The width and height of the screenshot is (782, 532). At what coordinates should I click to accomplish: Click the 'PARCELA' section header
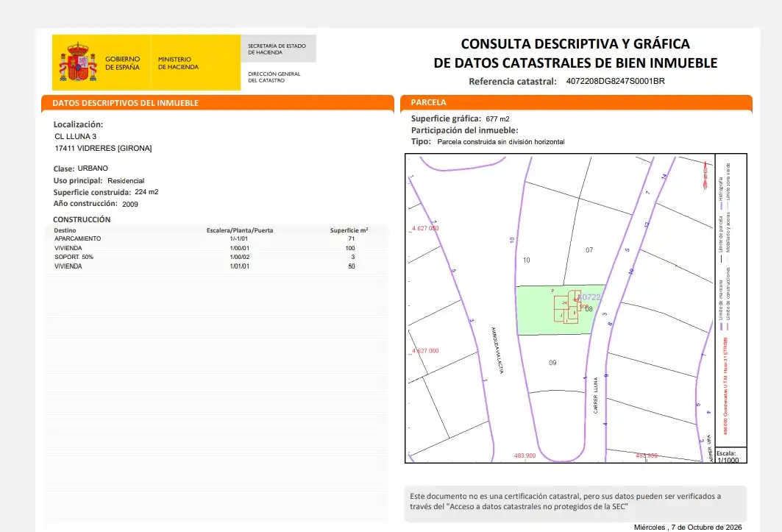pos(428,102)
